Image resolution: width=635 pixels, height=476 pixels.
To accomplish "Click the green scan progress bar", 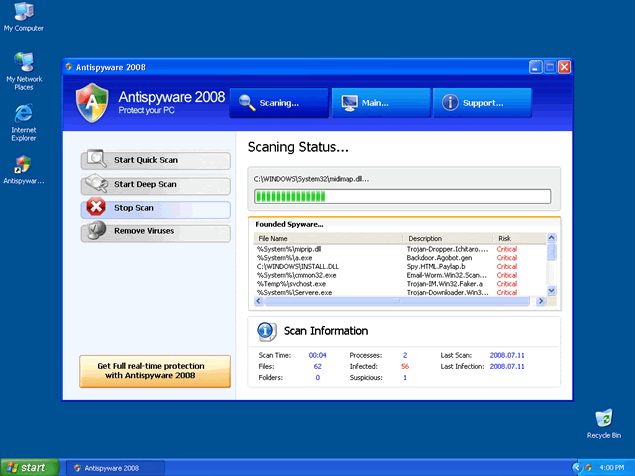I will pyautogui.click(x=402, y=196).
